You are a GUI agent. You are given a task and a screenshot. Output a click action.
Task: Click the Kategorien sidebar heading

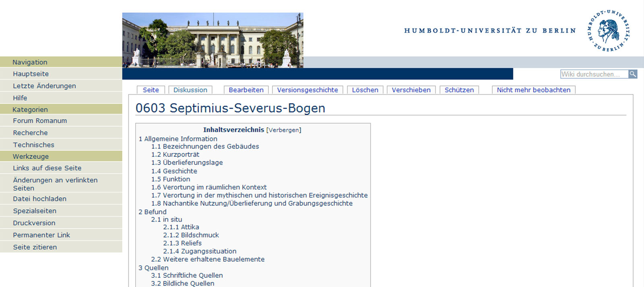[x=30, y=110]
